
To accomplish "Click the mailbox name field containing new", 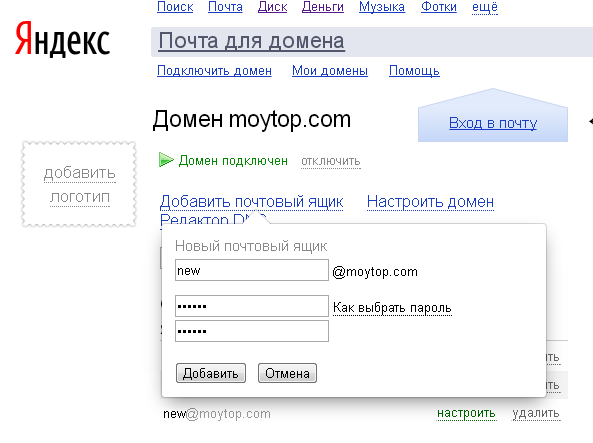I will click(x=252, y=270).
